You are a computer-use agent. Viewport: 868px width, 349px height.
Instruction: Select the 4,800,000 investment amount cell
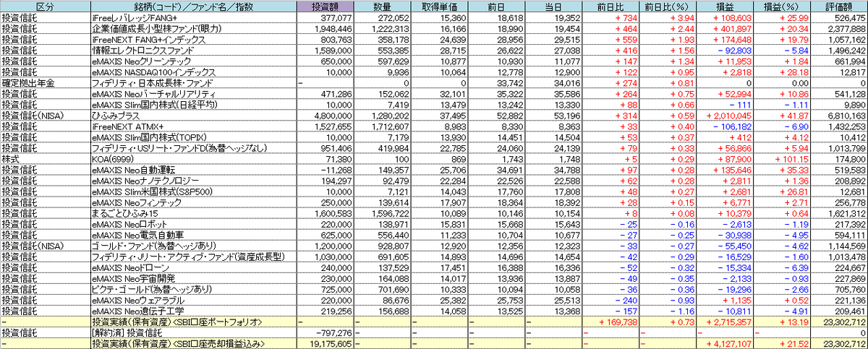(326, 116)
